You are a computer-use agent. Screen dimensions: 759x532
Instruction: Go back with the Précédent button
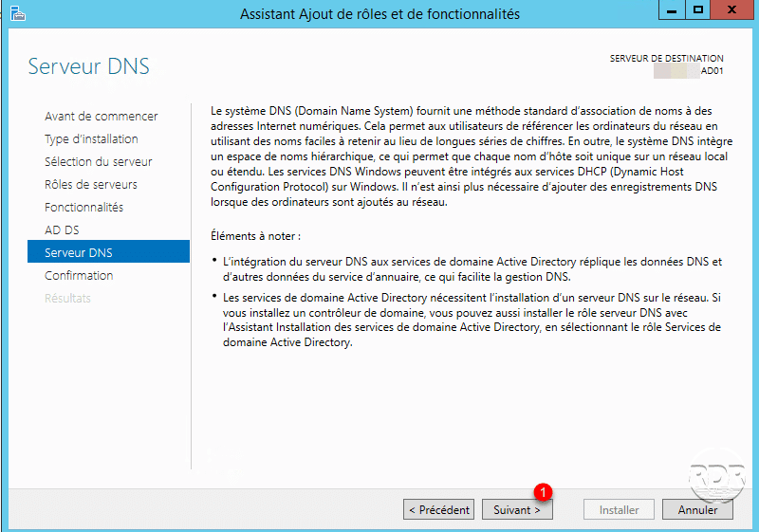[x=438, y=510]
